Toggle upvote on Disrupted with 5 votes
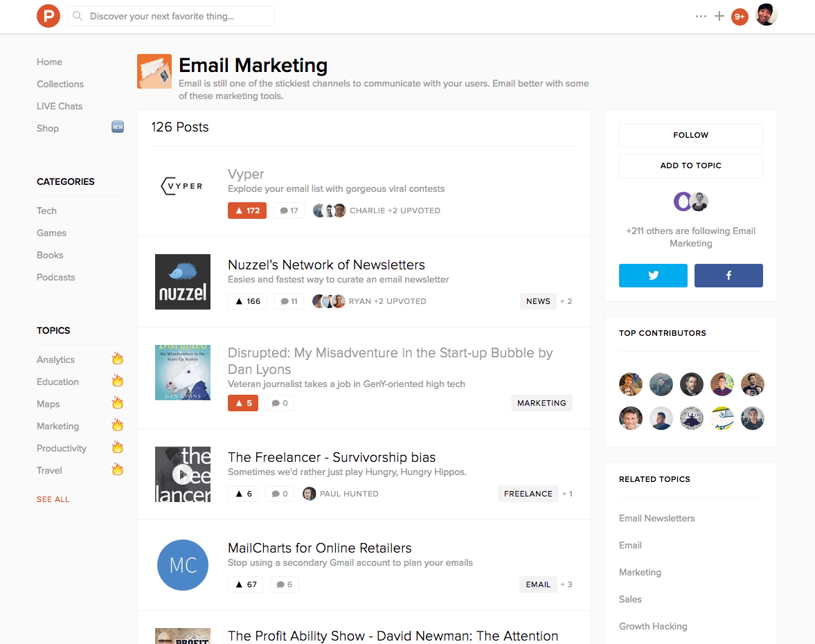This screenshot has width=815, height=644. [243, 403]
